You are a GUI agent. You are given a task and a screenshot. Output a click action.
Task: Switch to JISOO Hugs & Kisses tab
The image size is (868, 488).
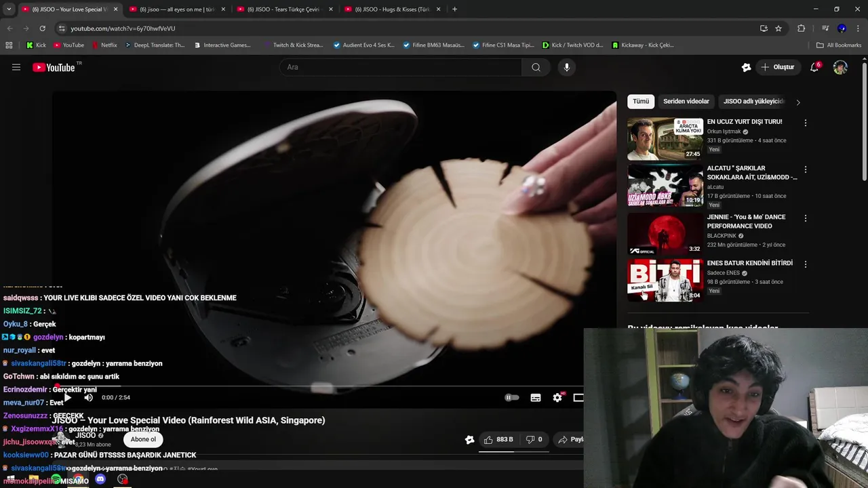point(393,9)
